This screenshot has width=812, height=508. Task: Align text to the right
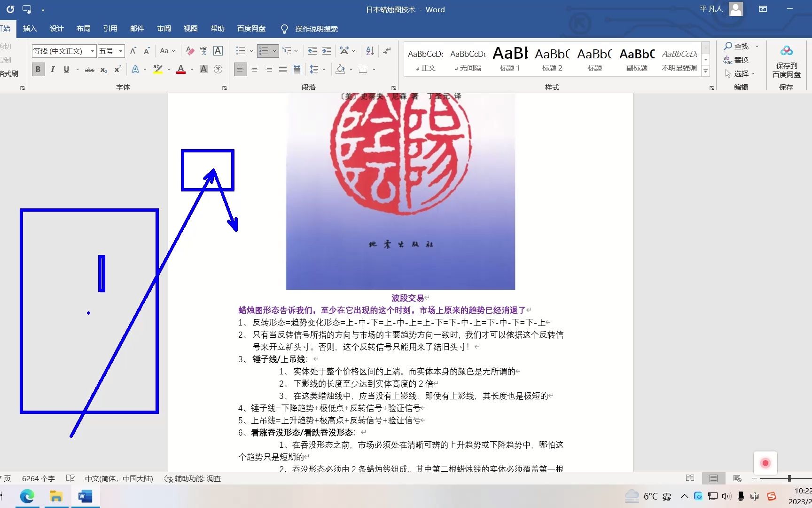coord(269,69)
